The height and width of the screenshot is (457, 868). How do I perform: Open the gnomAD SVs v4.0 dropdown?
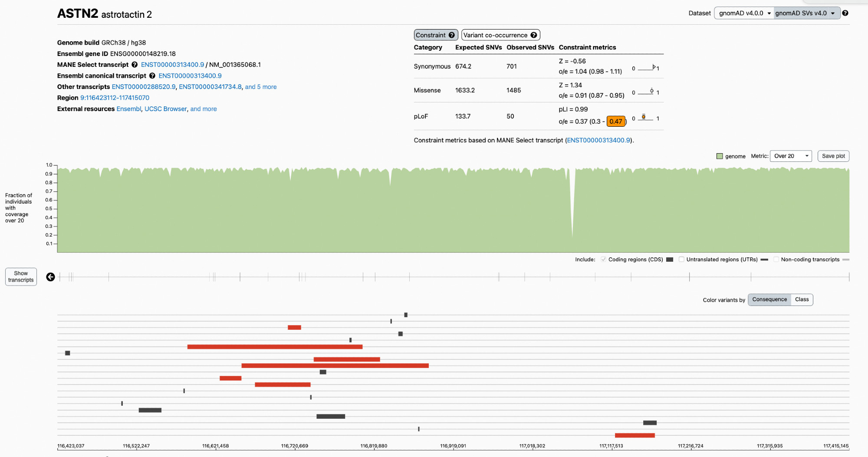coord(806,13)
